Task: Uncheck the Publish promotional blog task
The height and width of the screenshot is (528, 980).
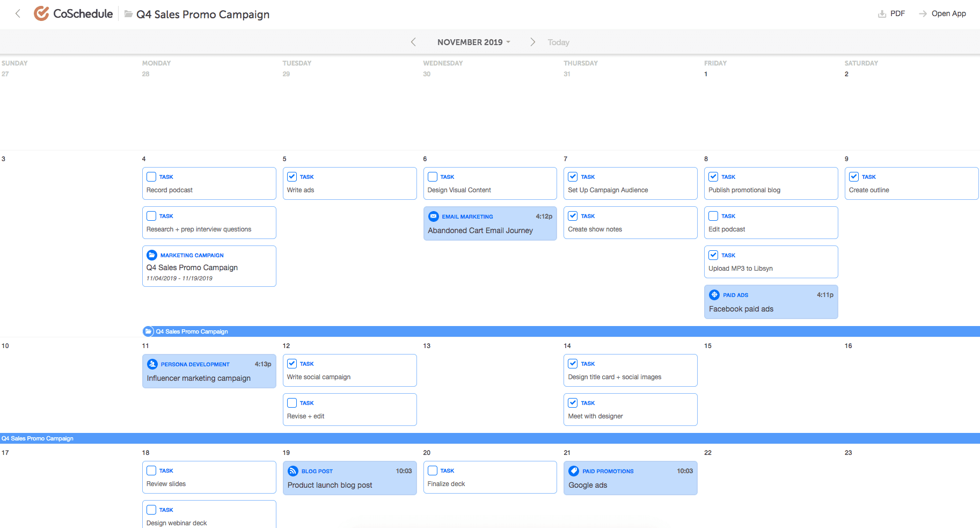Action: 714,177
